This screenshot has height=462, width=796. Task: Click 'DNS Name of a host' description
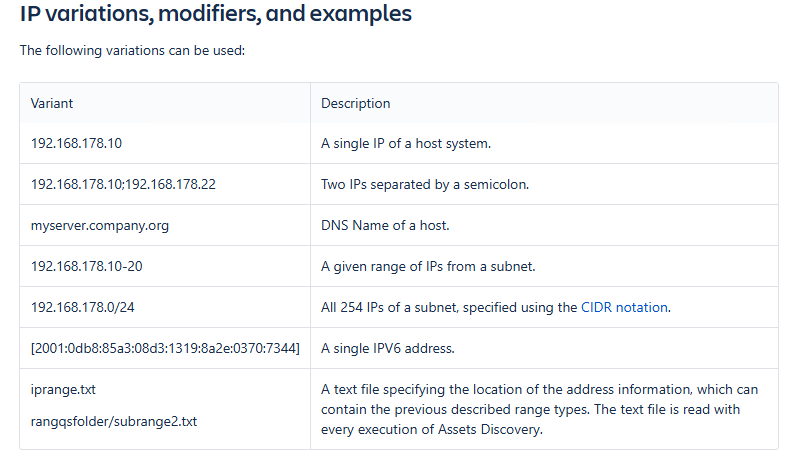(x=385, y=225)
